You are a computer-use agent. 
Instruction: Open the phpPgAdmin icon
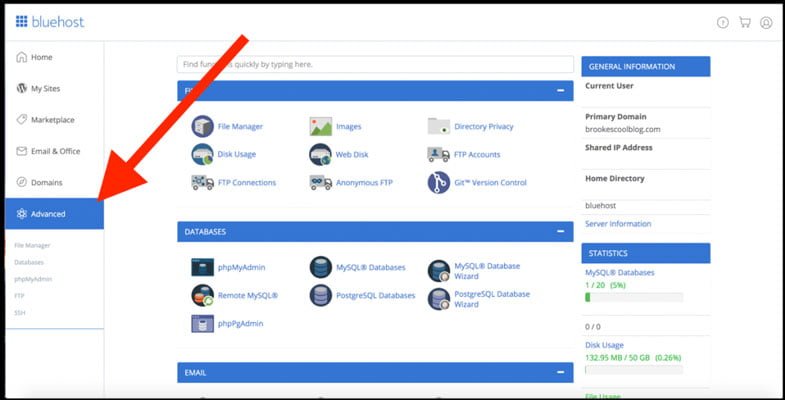[x=202, y=323]
